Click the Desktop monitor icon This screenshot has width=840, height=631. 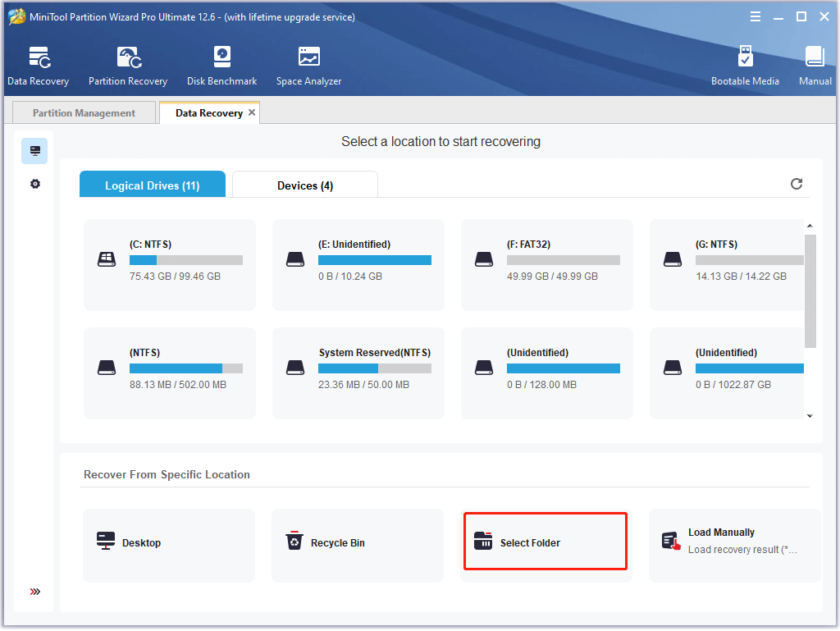tap(106, 541)
